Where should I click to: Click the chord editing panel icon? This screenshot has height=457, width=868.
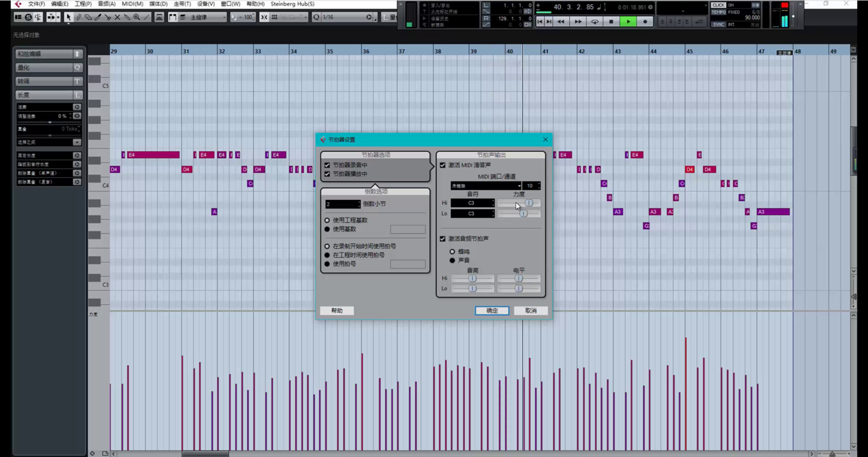[77, 54]
